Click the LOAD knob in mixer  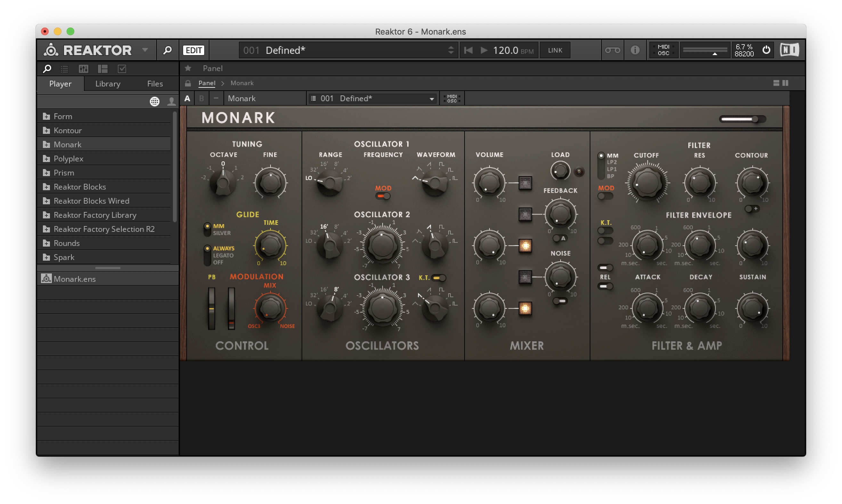click(560, 170)
